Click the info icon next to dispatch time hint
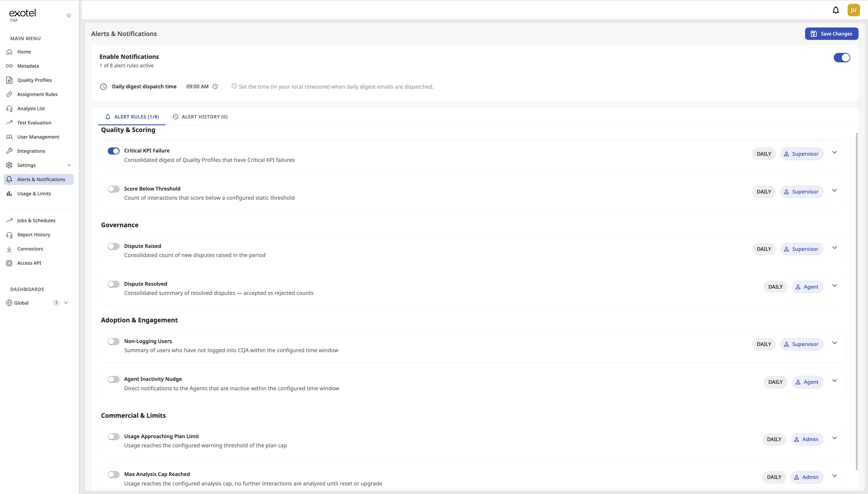 point(234,86)
